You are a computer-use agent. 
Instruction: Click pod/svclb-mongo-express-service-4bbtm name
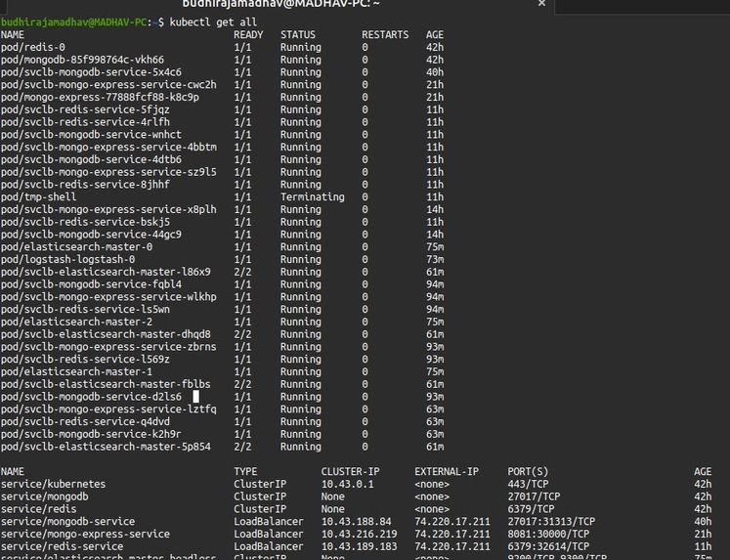(x=108, y=148)
